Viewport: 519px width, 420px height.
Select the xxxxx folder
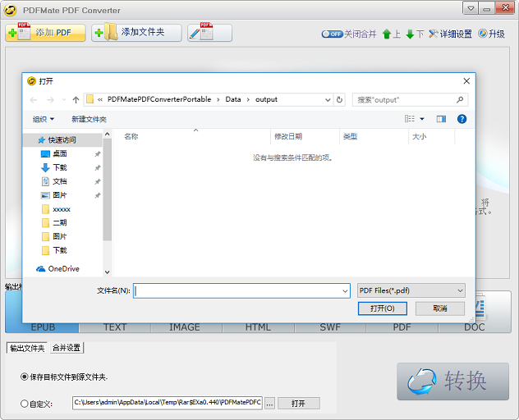pyautogui.click(x=62, y=209)
